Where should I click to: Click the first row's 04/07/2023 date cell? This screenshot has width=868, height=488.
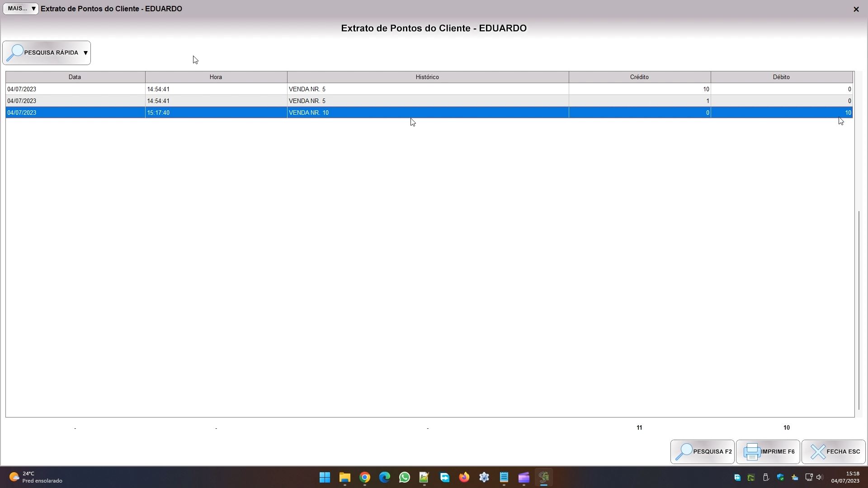75,89
